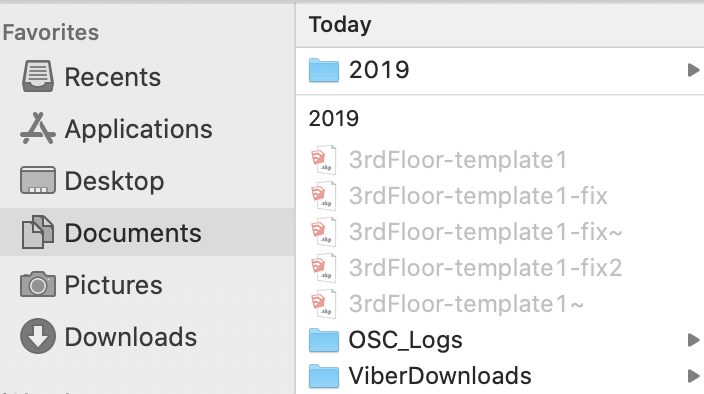Click the Recents tray icon in sidebar
704x394 pixels.
point(38,77)
